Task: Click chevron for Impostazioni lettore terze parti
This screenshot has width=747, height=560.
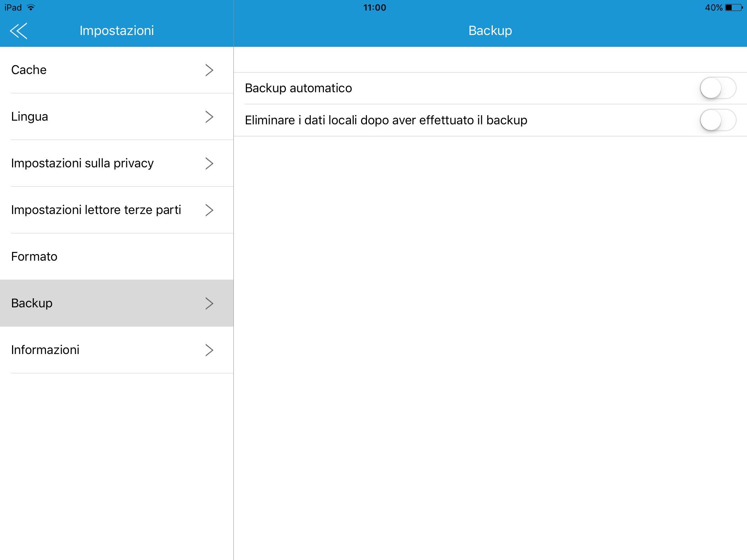Action: click(x=209, y=210)
